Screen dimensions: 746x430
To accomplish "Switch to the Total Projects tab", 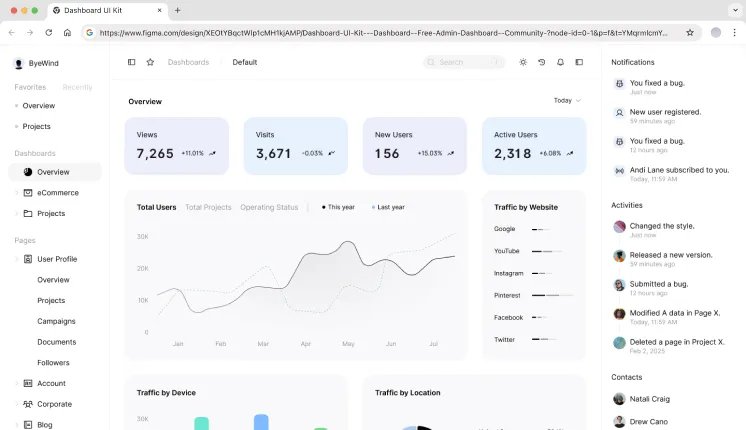I will 208,207.
